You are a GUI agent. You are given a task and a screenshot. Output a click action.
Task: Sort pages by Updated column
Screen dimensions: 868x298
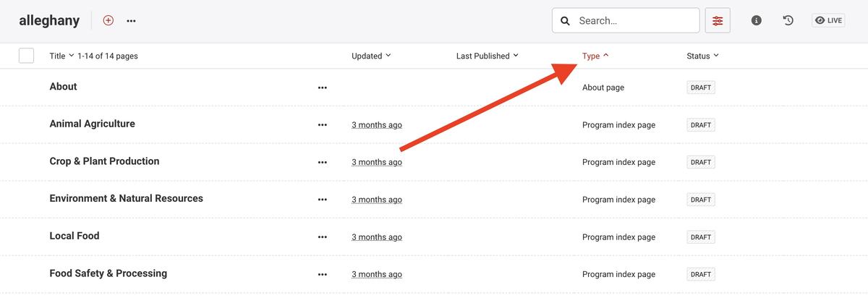coord(371,56)
